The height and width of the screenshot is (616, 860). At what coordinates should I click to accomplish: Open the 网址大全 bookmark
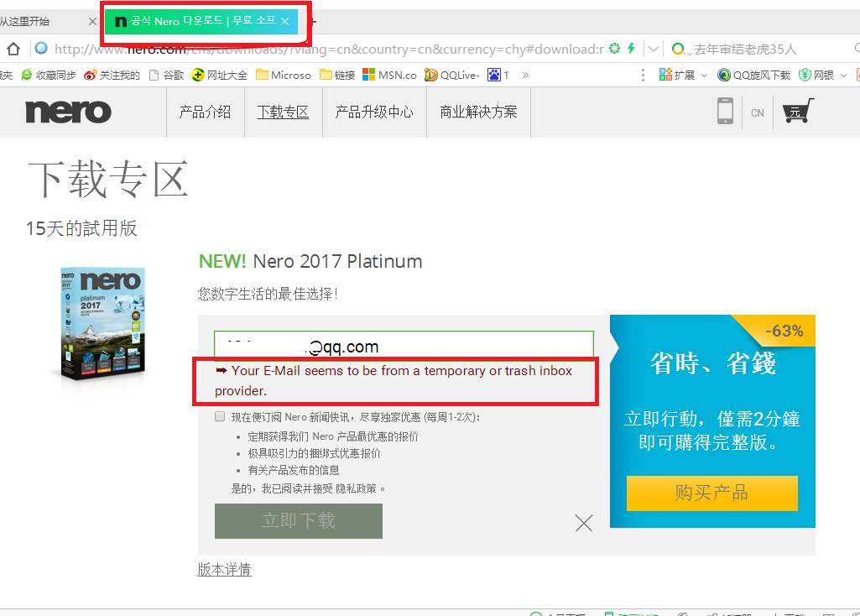(219, 76)
